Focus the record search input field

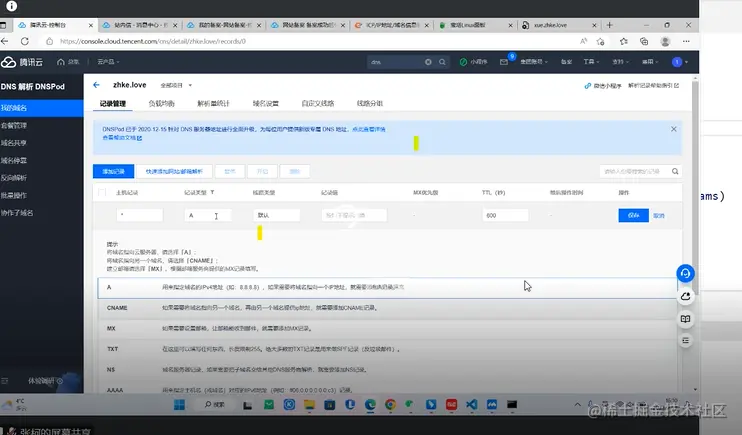tap(634, 171)
